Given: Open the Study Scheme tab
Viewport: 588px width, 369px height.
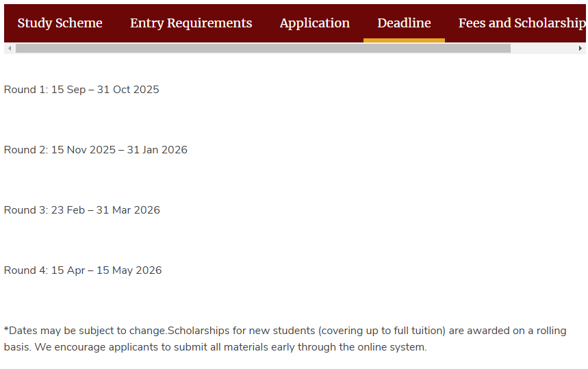Looking at the screenshot, I should (x=60, y=23).
